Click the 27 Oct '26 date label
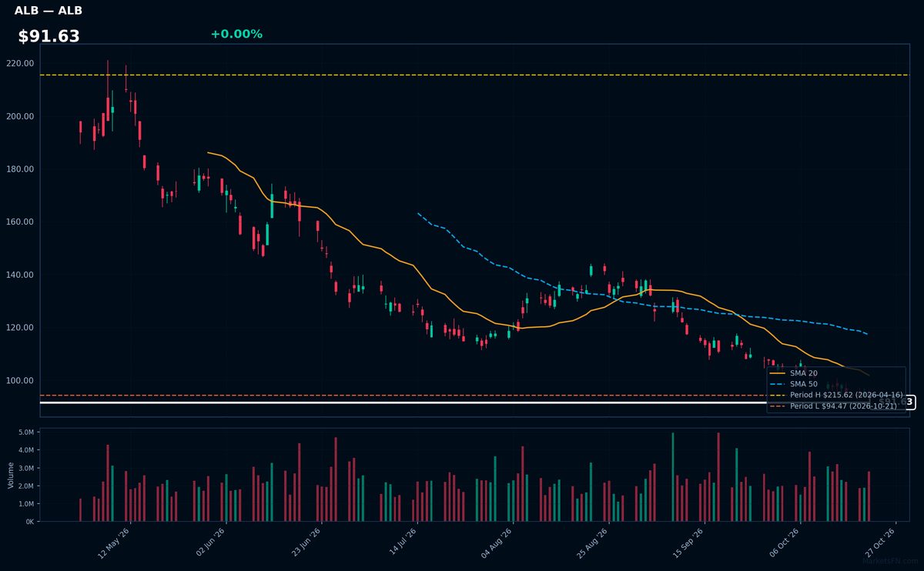 point(879,542)
